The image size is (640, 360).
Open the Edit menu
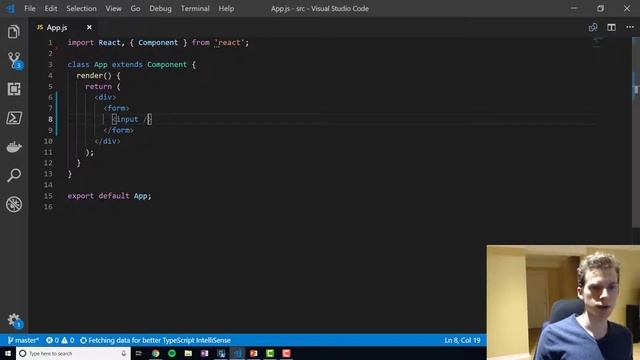(51, 9)
